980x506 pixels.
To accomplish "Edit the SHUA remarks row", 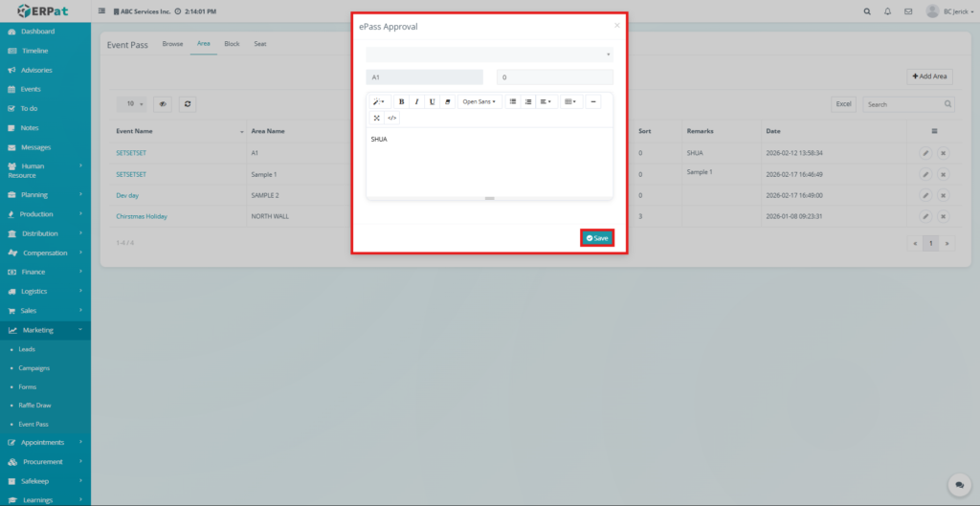I will tap(925, 153).
